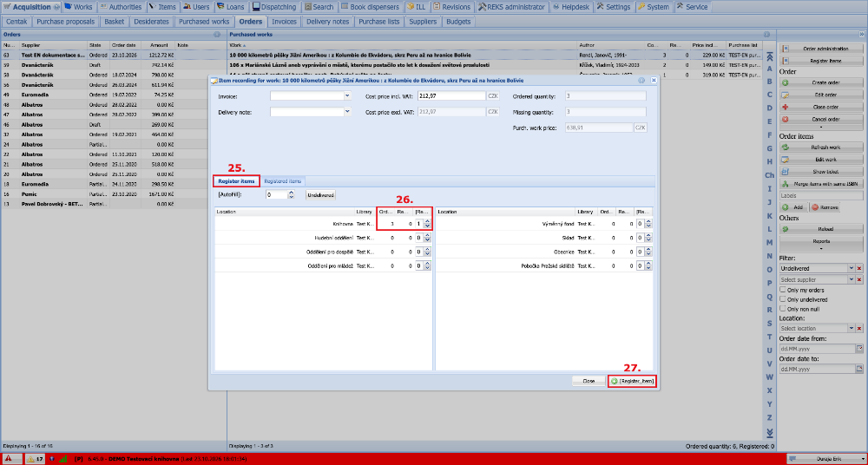Viewport: 868px width, 465px height.
Task: Click Cost price incl. VAT field
Action: coord(451,95)
